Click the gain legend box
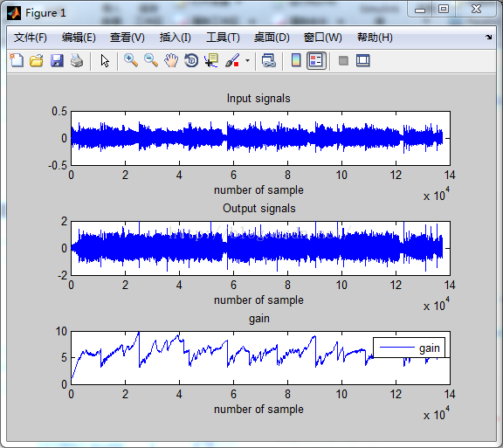 click(409, 348)
